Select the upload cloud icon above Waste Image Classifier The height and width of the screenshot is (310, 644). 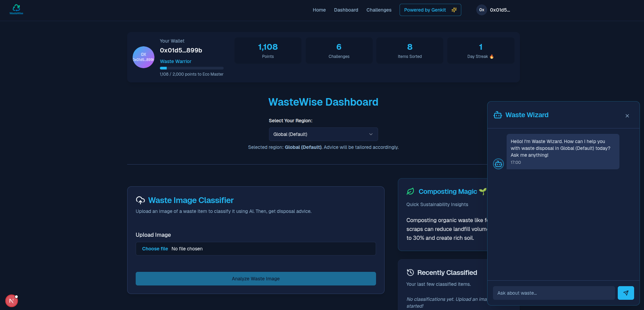(140, 200)
